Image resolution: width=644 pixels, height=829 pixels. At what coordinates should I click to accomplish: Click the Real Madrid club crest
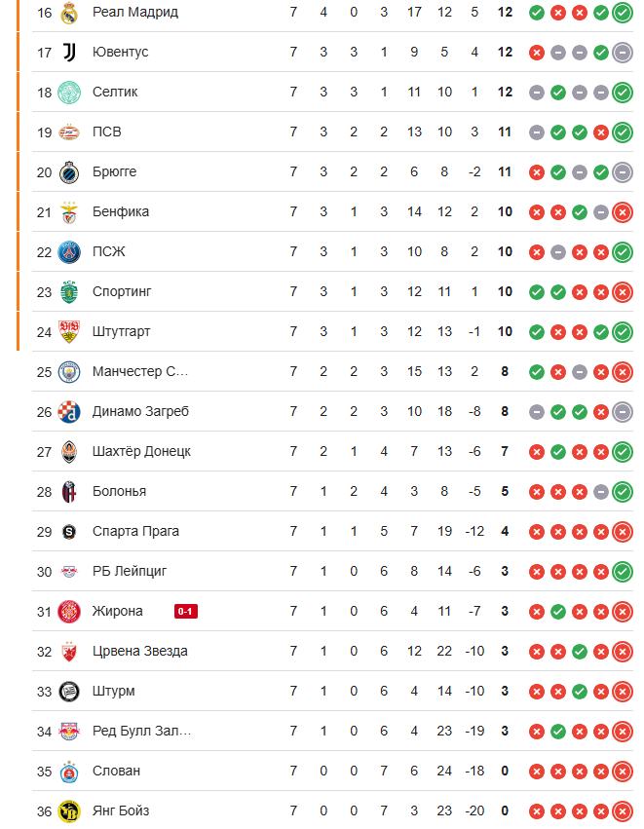[69, 13]
